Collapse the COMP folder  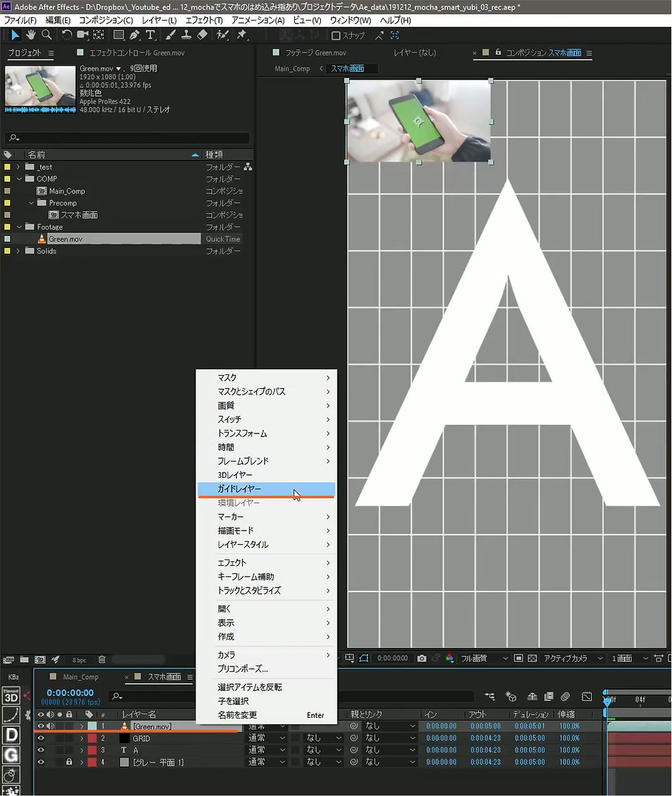(x=19, y=179)
